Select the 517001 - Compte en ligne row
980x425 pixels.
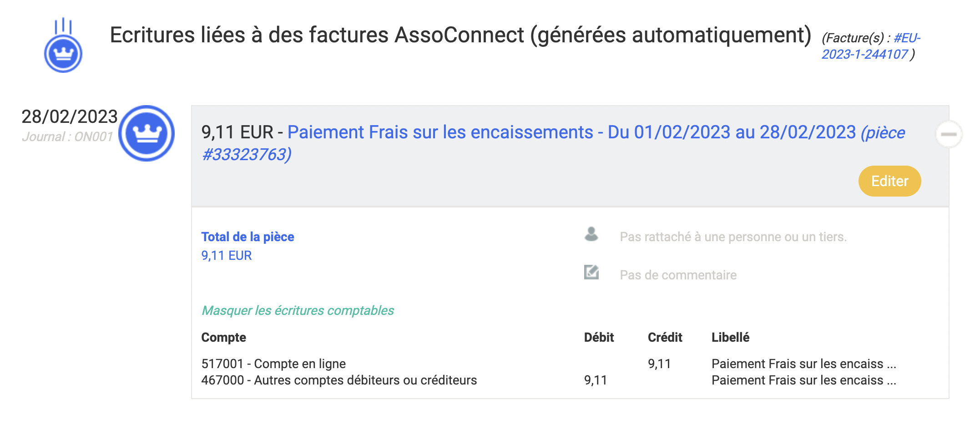pos(549,364)
